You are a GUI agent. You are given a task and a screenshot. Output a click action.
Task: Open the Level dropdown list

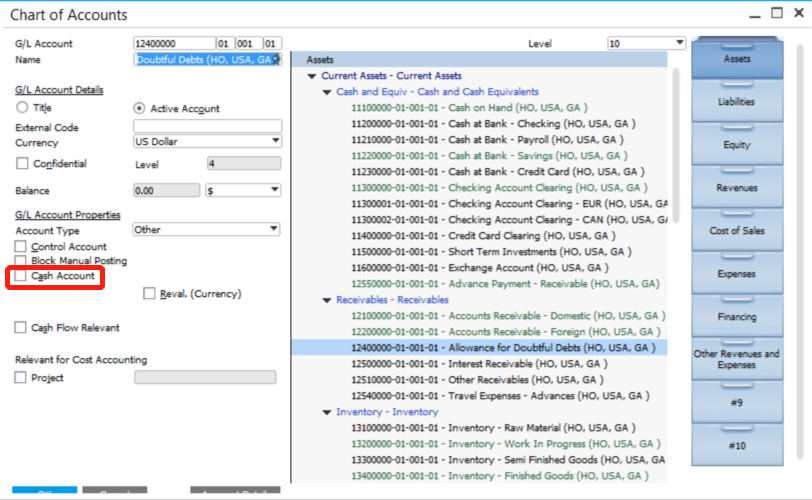(679, 43)
